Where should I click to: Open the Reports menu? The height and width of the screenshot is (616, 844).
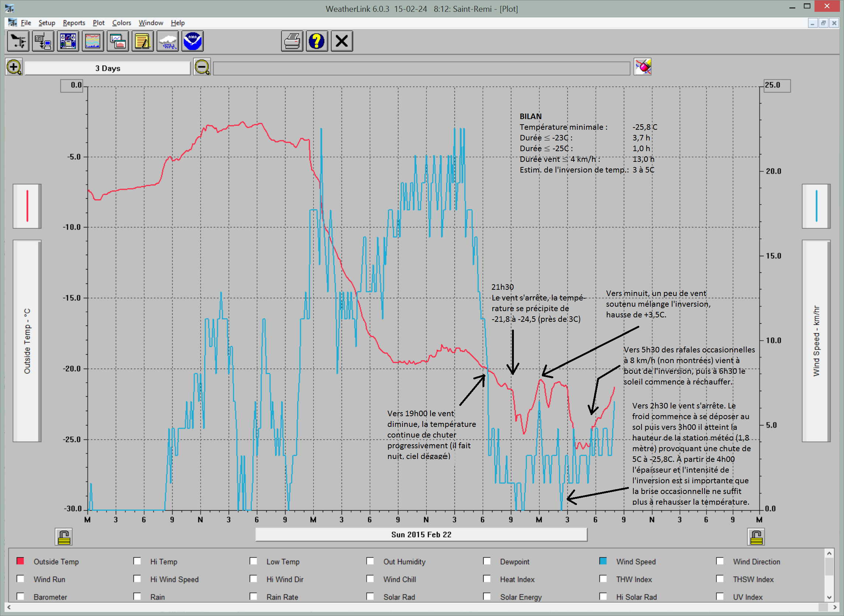pyautogui.click(x=74, y=23)
